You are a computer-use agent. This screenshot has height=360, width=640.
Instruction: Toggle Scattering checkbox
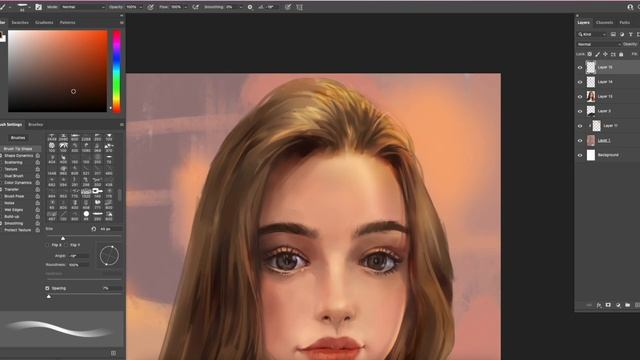click(1, 162)
